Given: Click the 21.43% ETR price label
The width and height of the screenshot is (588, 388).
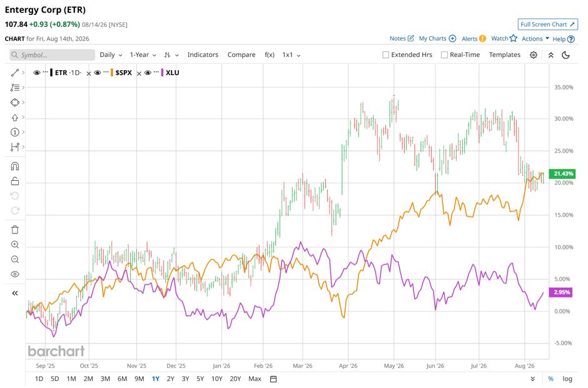Looking at the screenshot, I should [563, 173].
